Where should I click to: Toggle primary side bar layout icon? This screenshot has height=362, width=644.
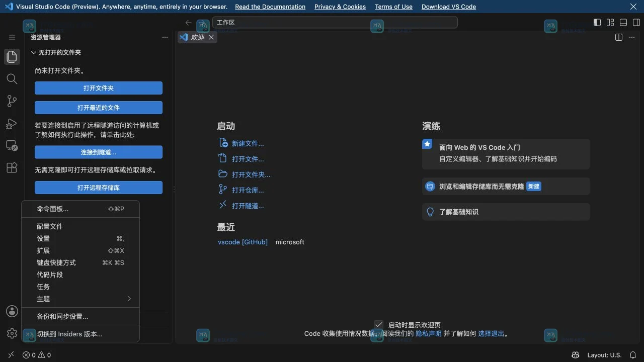[597, 23]
